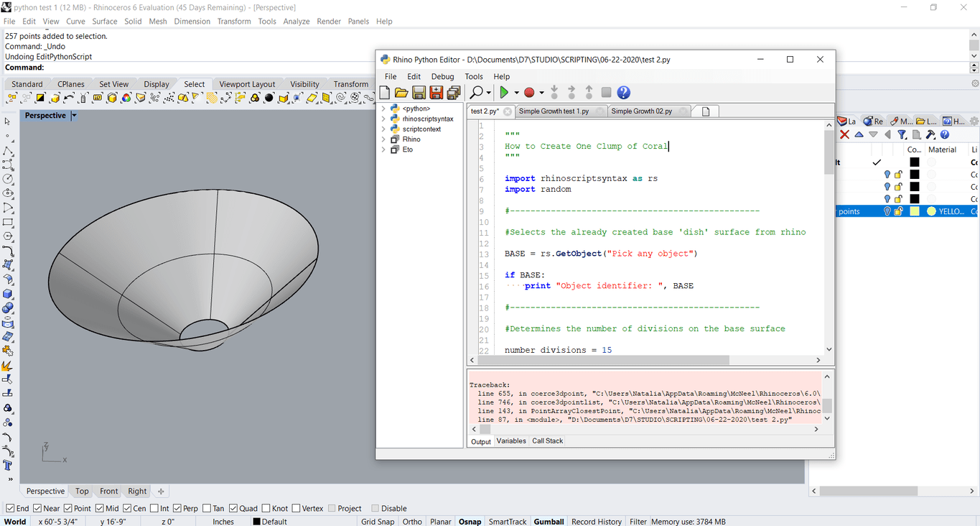Click the red breakpoint toggle icon
The height and width of the screenshot is (526, 980).
529,93
